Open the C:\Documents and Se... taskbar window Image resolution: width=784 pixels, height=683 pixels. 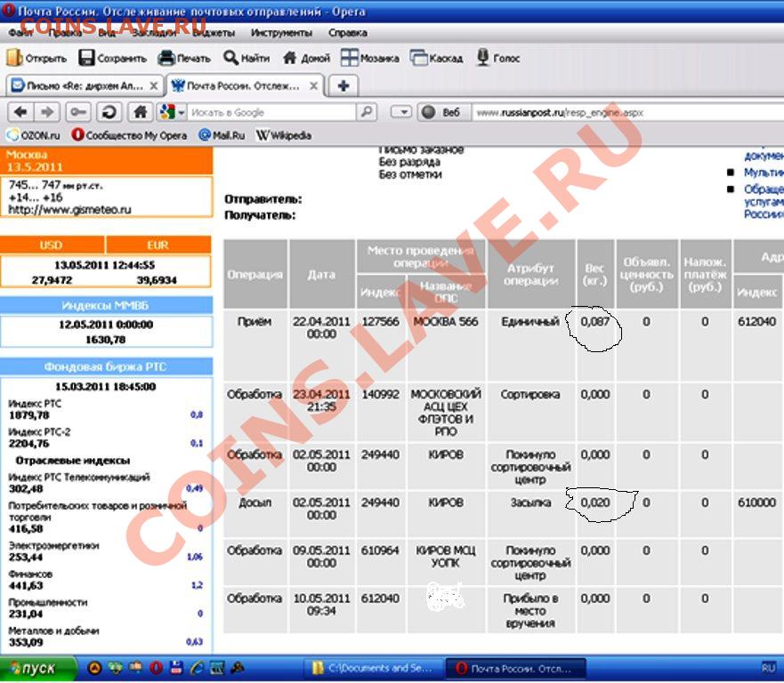374,668
